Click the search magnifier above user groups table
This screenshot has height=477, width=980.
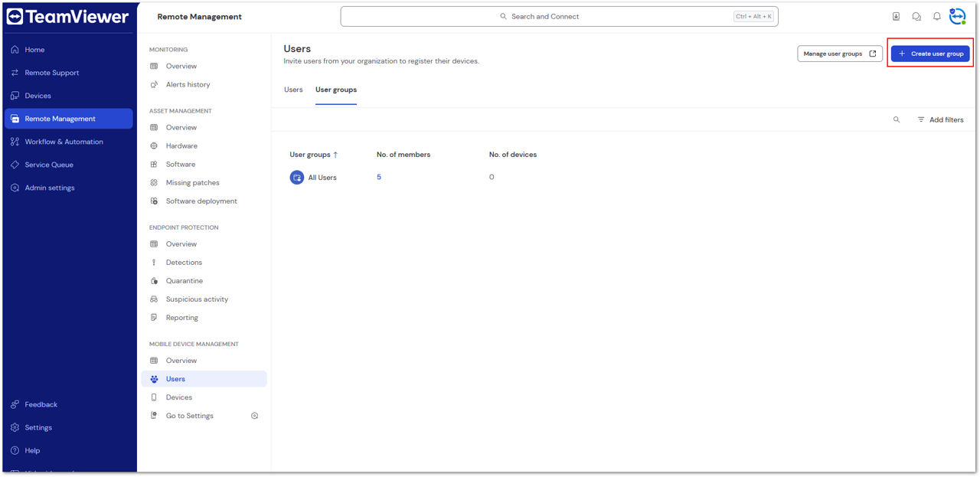[x=897, y=119]
